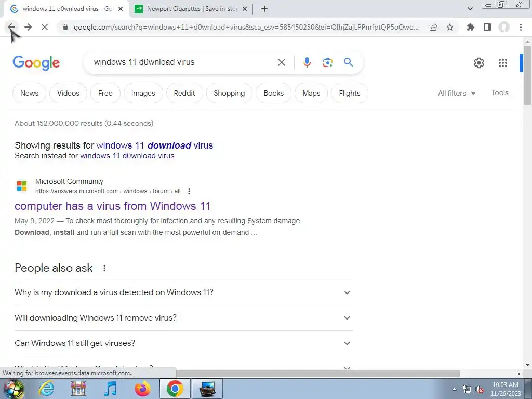Click the Chrome taskbar button
Viewport: 532px width, 399px height.
pos(175,389)
